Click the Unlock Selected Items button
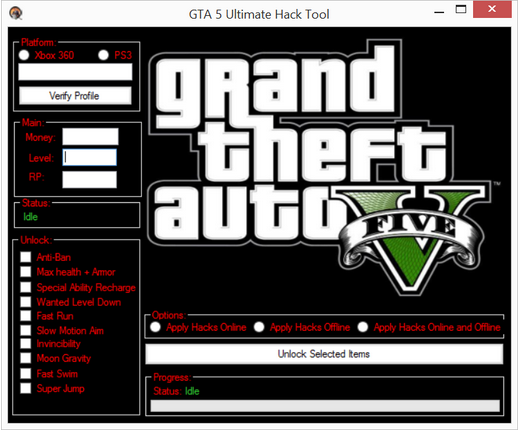The image size is (518, 430). click(324, 354)
